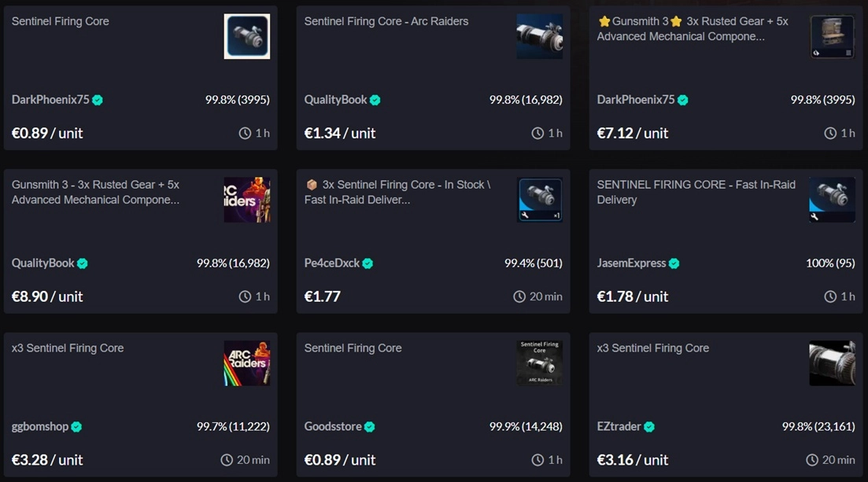This screenshot has height=482, width=868.
Task: Click the clock icon on the Pe4ceDxck listing
Action: pyautogui.click(x=519, y=296)
